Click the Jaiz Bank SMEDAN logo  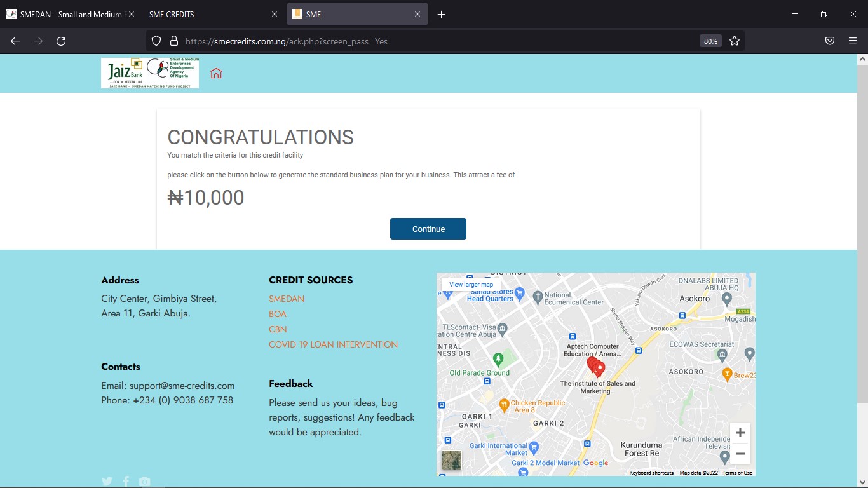point(150,73)
